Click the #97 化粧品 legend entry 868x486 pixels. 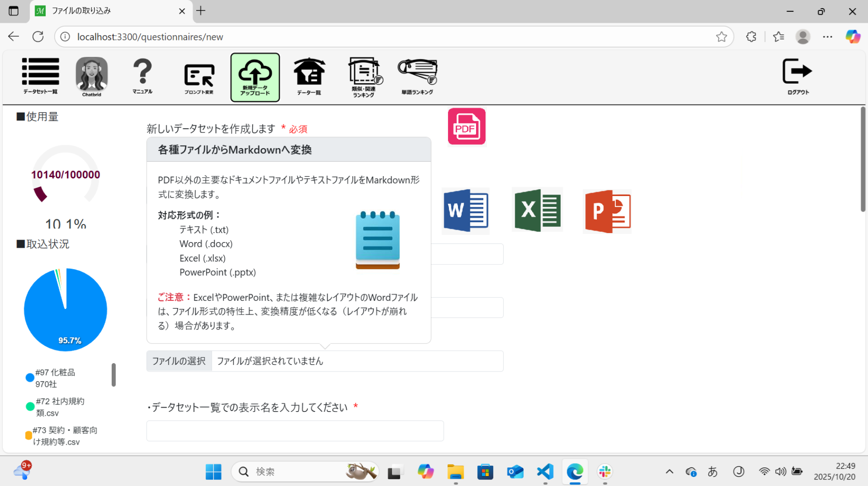[55, 378]
